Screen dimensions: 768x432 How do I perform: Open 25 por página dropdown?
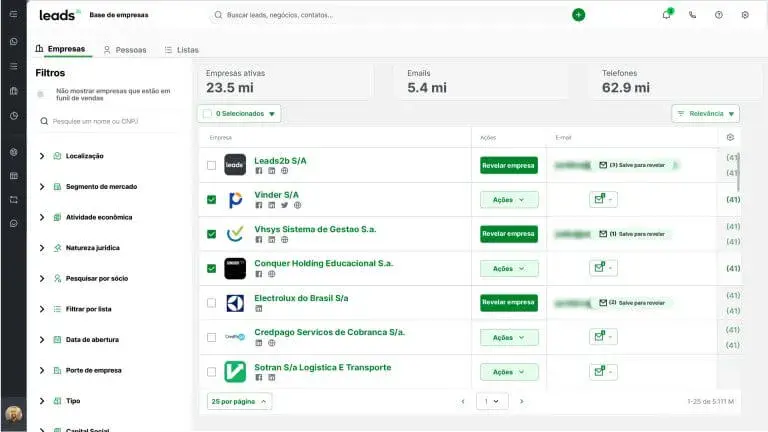[239, 401]
